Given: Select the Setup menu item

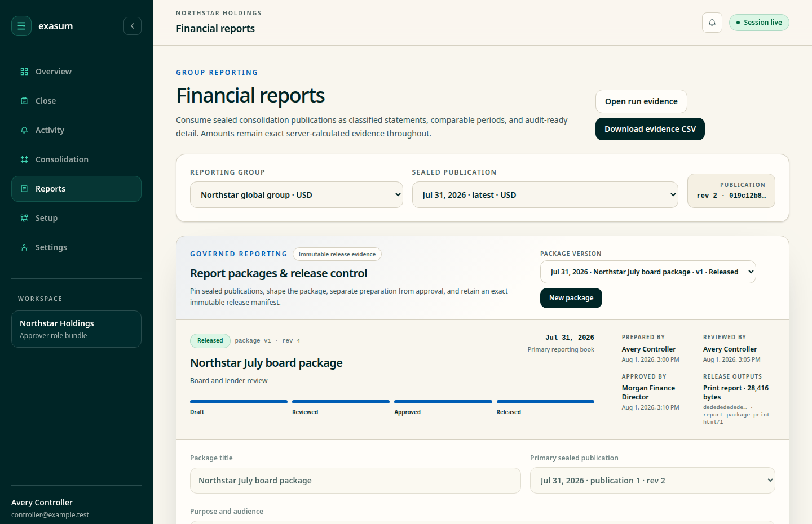Looking at the screenshot, I should [76, 218].
